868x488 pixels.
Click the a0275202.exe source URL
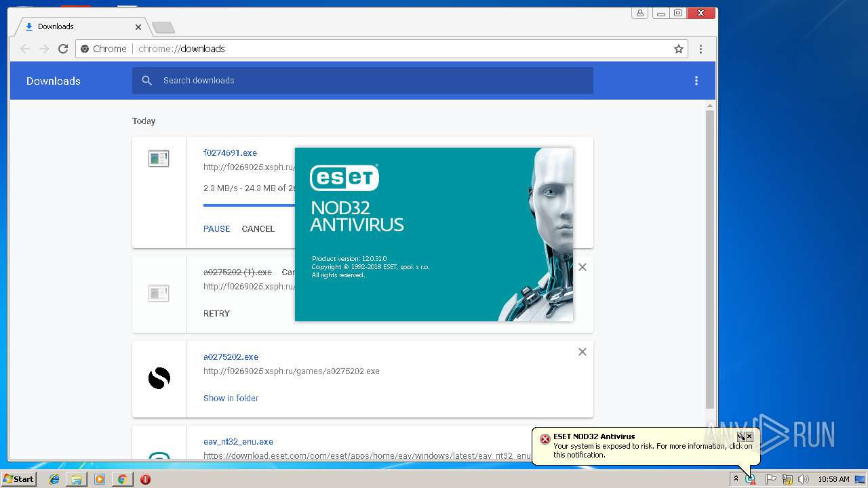point(292,371)
